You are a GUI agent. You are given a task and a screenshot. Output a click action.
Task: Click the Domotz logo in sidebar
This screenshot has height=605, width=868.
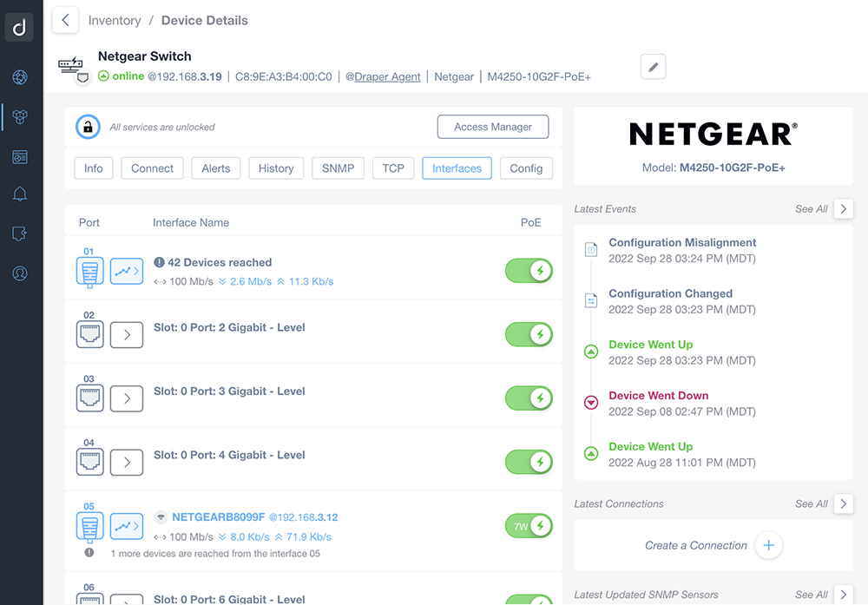pyautogui.click(x=19, y=27)
